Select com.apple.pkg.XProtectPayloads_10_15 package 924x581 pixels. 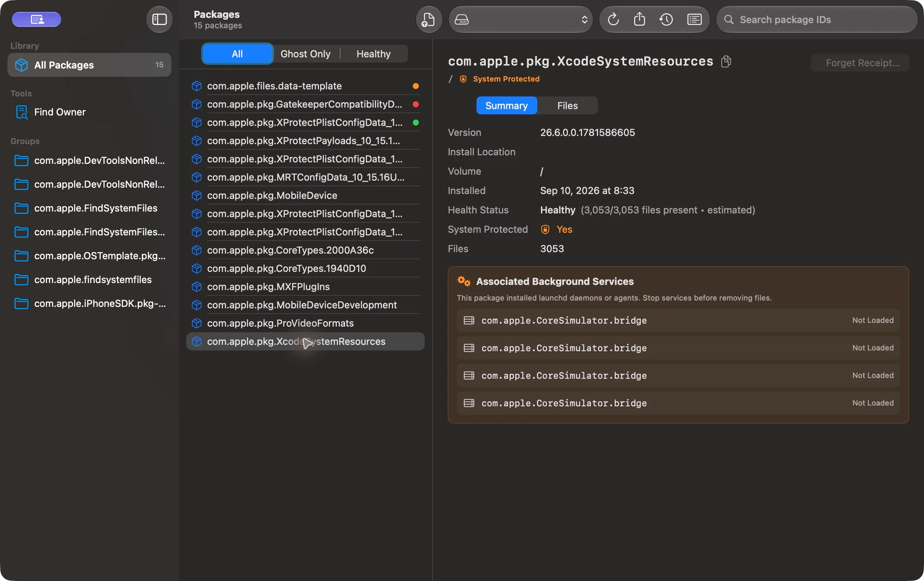coord(305,141)
